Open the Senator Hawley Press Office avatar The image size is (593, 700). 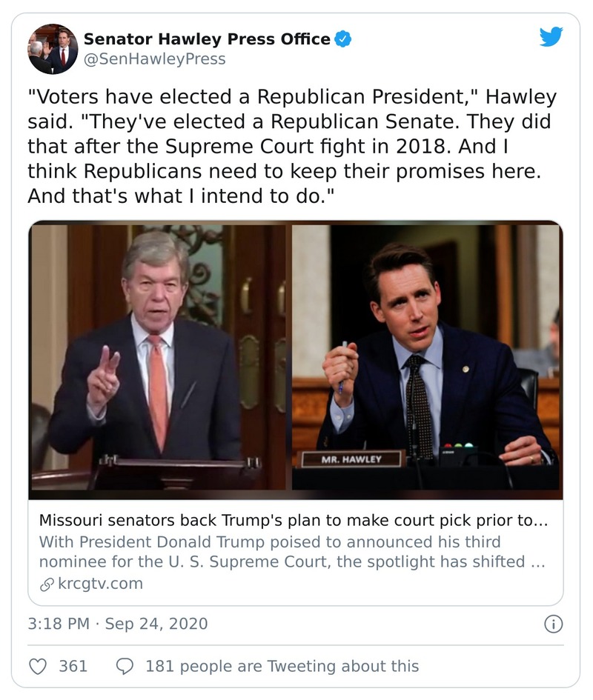click(x=53, y=49)
